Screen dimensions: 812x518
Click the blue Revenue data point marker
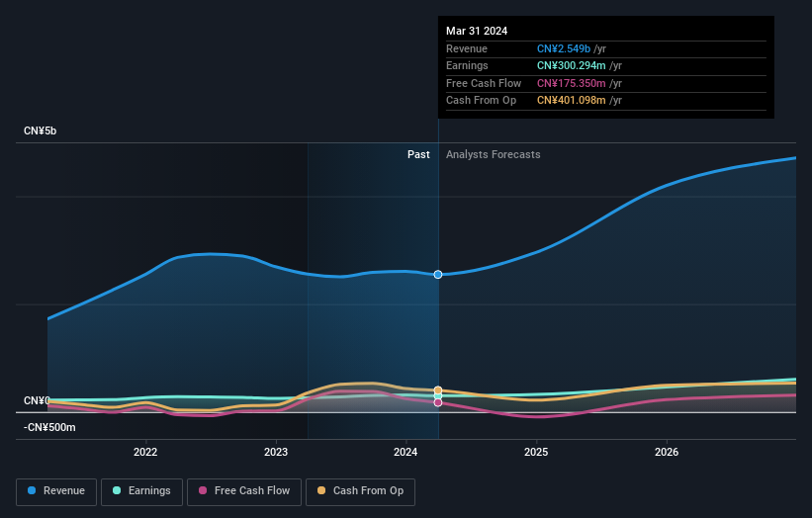[438, 274]
